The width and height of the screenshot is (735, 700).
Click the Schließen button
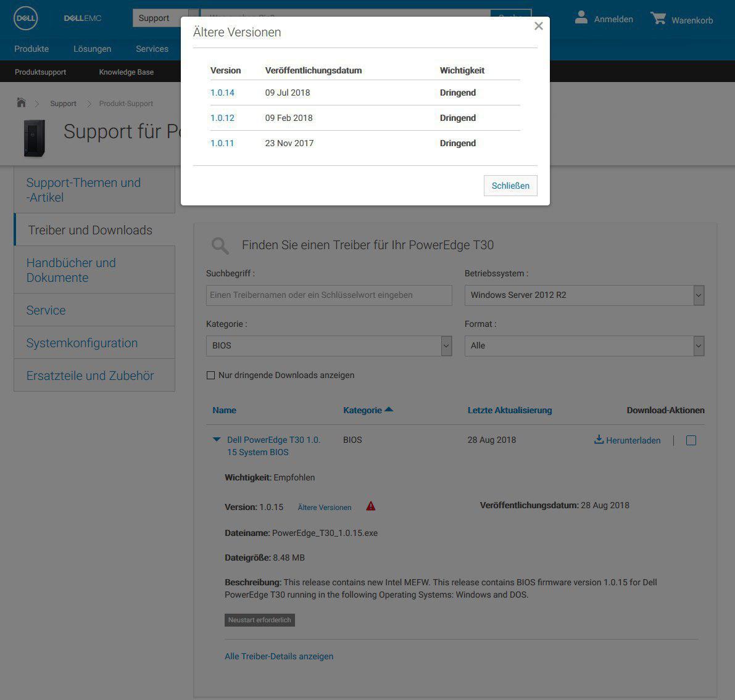510,186
